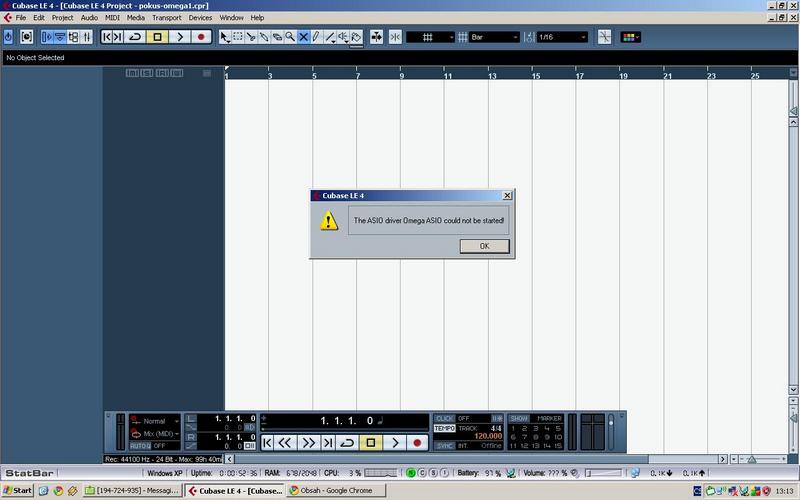800x500 pixels.
Task: Pick the Zoom magnifier tool in toolbar
Action: click(x=290, y=37)
